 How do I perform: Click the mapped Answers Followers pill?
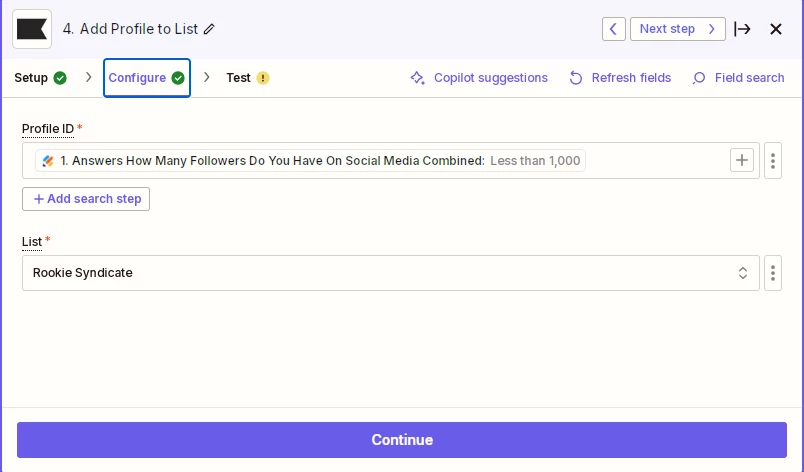coord(310,160)
